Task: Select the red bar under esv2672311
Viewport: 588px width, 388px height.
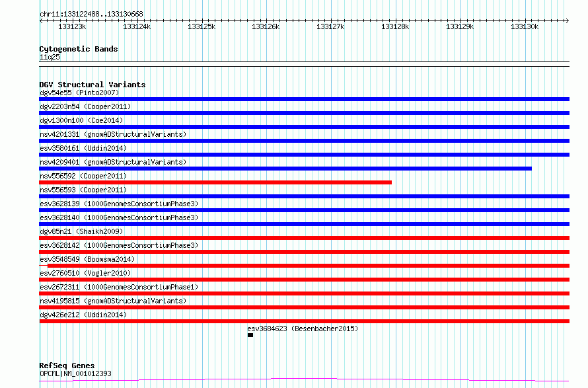Action: pos(304,293)
